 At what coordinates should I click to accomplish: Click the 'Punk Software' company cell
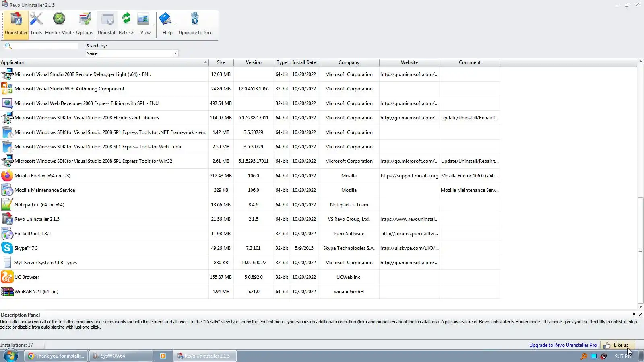[x=349, y=234]
